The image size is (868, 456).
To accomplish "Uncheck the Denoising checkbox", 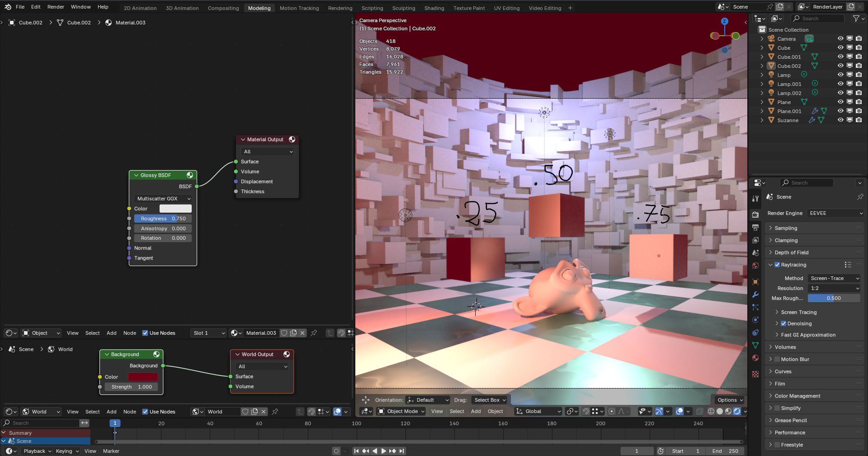I will pyautogui.click(x=783, y=323).
